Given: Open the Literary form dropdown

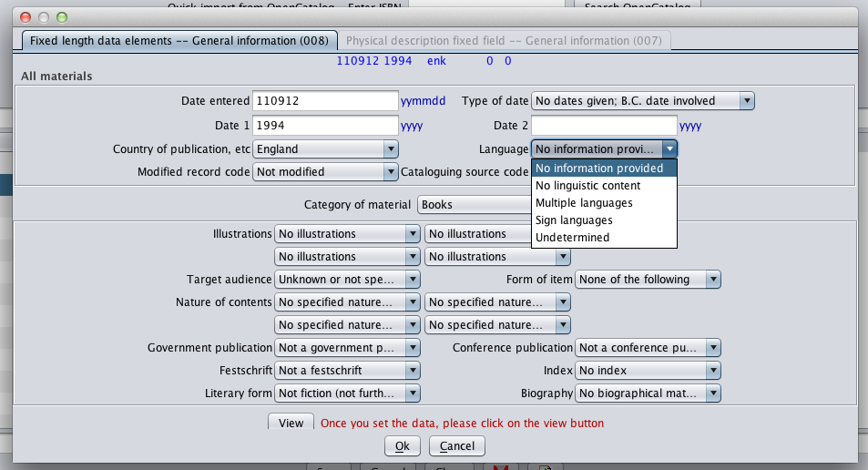Looking at the screenshot, I should (347, 393).
